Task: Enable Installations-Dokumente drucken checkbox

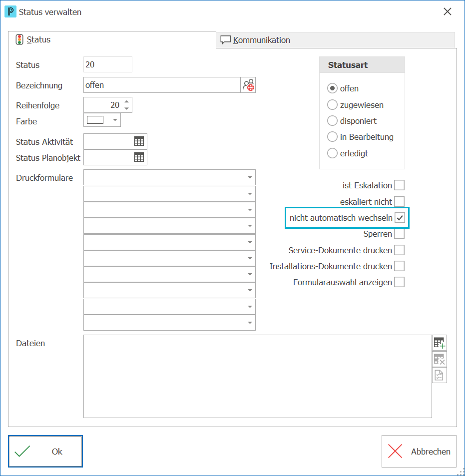Action: pos(400,266)
